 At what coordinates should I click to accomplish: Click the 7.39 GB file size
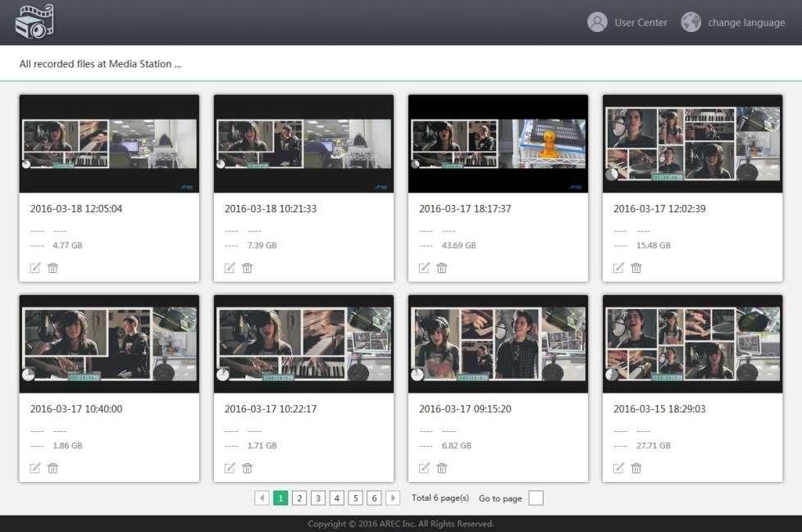pyautogui.click(x=262, y=245)
